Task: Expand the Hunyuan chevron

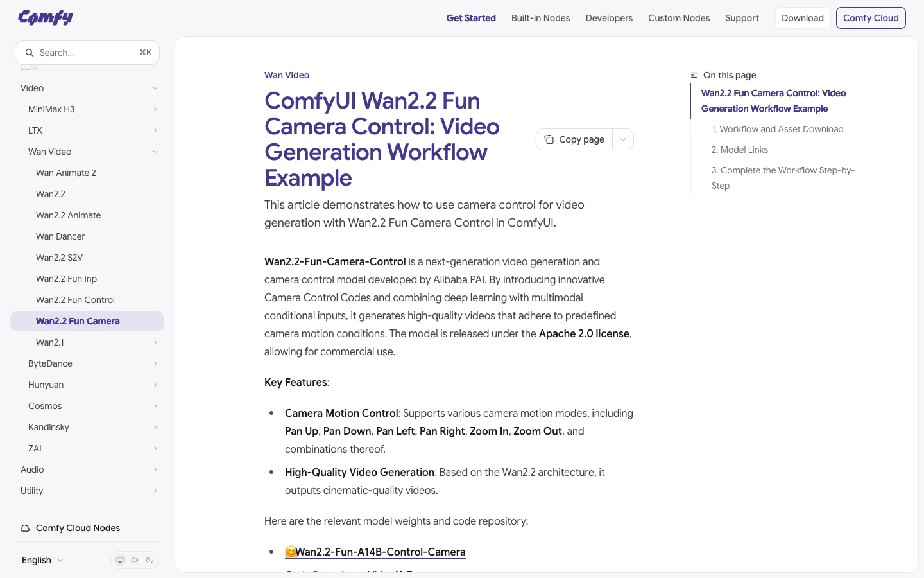Action: pyautogui.click(x=155, y=385)
